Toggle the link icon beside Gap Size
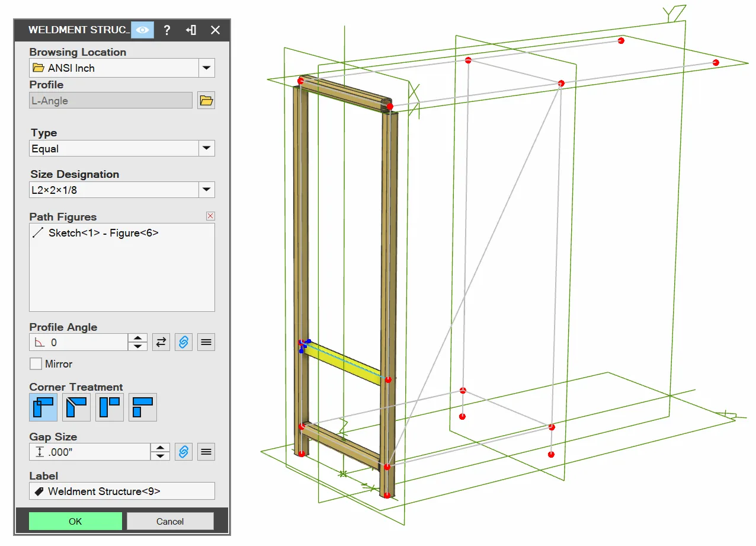Image resolution: width=756 pixels, height=546 pixels. tap(184, 452)
